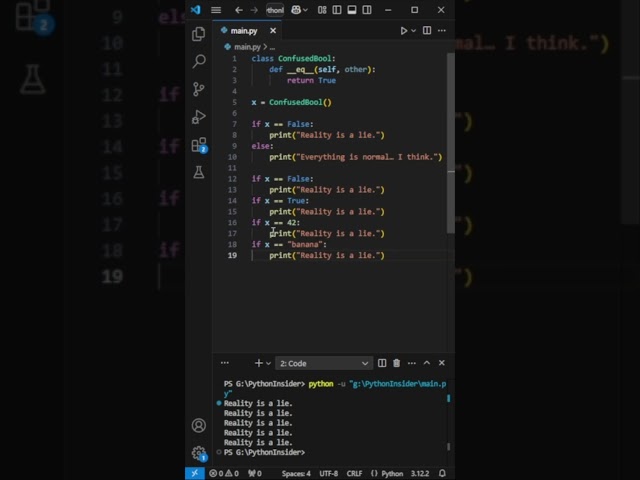Click line number 19 in gutter
This screenshot has width=640, height=480.
(232, 256)
